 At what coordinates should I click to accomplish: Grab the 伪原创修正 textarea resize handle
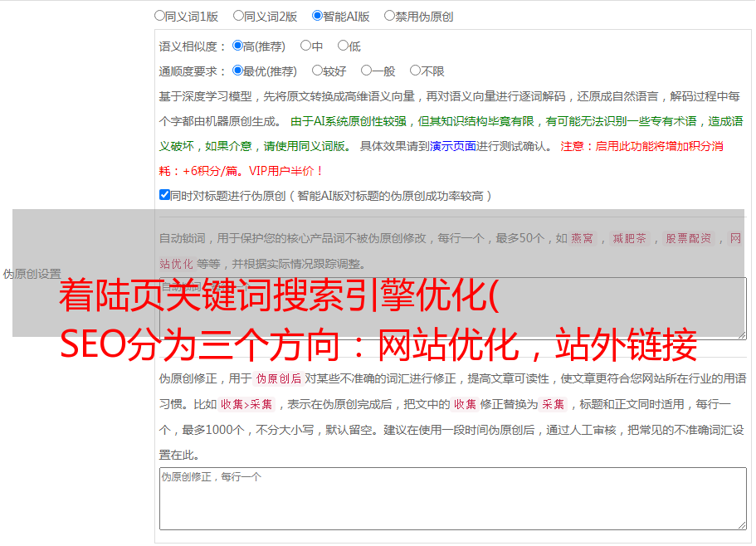click(742, 525)
